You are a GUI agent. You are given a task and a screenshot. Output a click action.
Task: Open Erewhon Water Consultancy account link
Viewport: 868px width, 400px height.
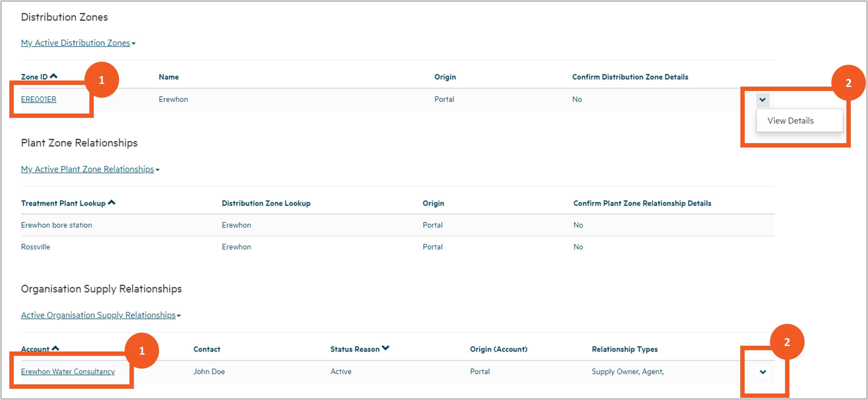pos(68,371)
